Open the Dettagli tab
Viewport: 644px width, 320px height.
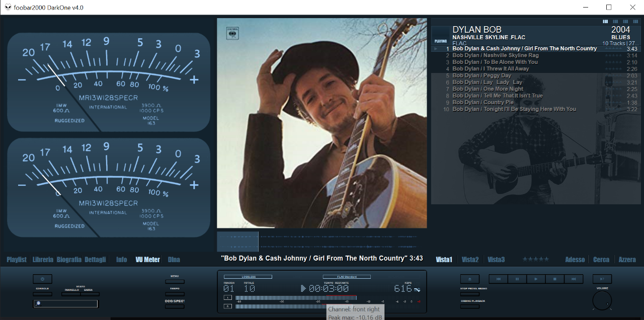(x=95, y=260)
